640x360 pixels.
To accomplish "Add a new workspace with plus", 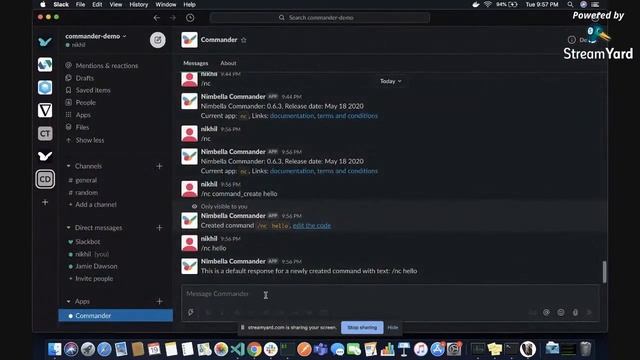I will pyautogui.click(x=45, y=202).
